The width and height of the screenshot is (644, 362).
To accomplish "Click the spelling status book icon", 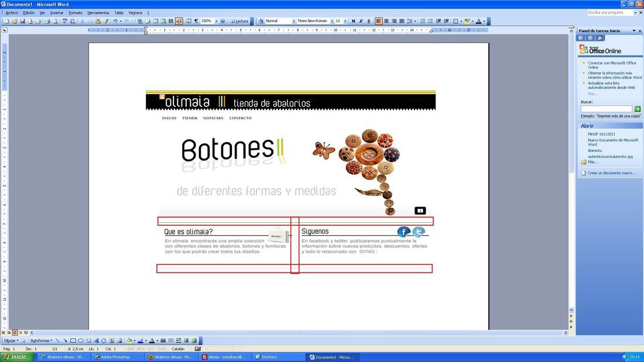I will [x=198, y=349].
